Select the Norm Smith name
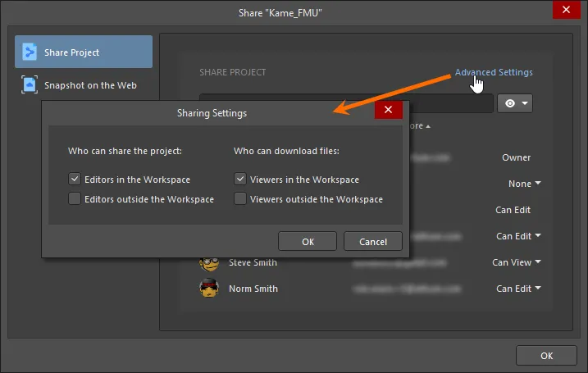Viewport: 588px width, 373px height. tap(253, 289)
